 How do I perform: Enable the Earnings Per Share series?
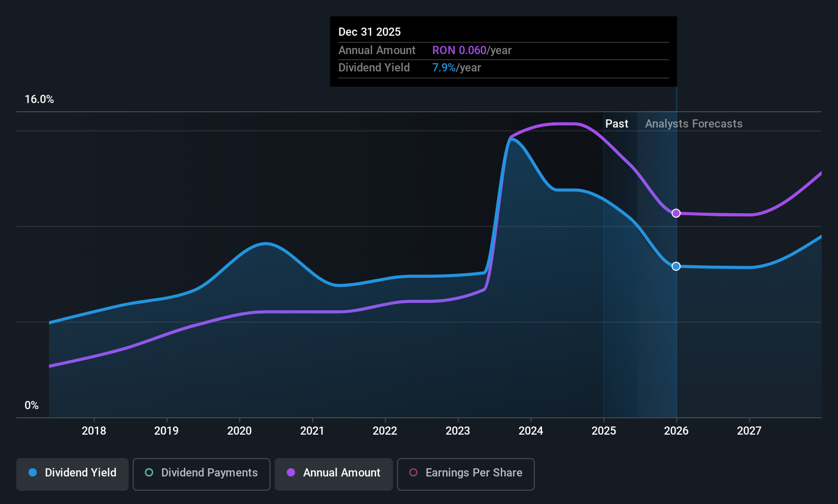(x=465, y=474)
